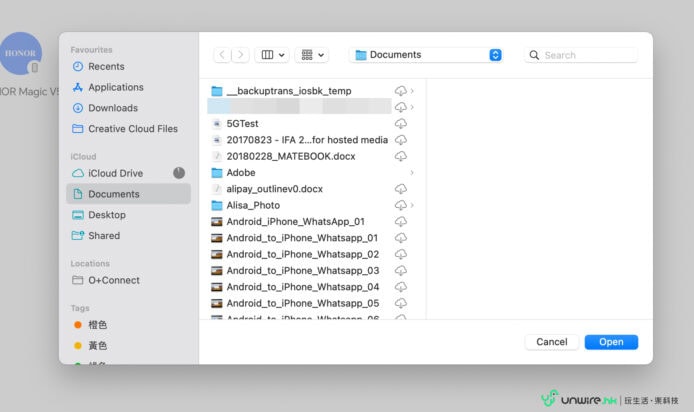
Task: Click the forward navigation arrow
Action: (241, 55)
